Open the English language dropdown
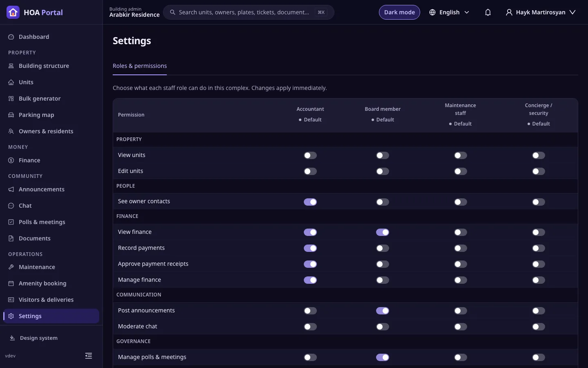This screenshot has width=588, height=368. pos(449,12)
